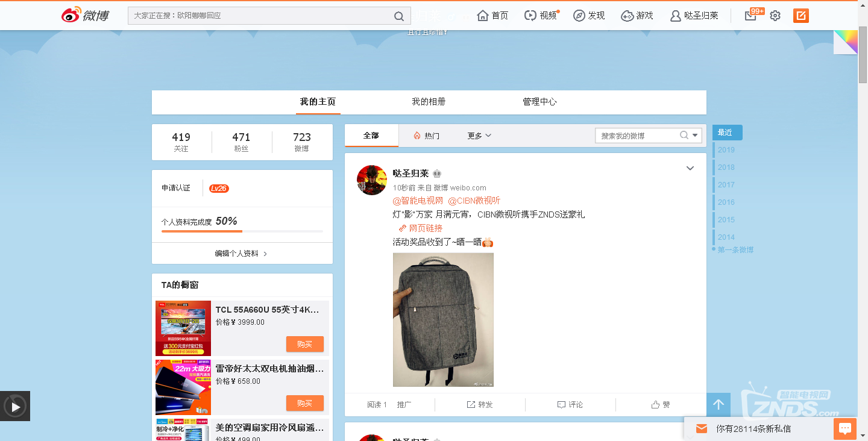Image resolution: width=868 pixels, height=441 pixels.
Task: Open 游戏 games section
Action: (x=637, y=16)
